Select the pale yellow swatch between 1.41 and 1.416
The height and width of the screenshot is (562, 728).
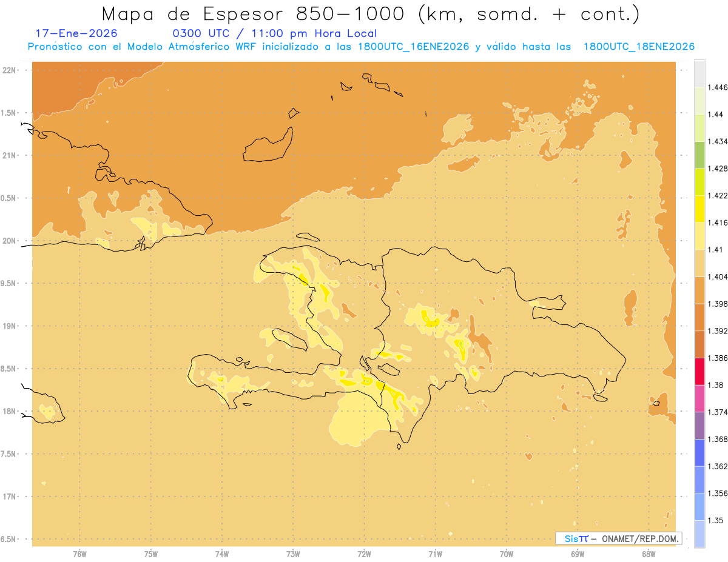click(x=699, y=236)
